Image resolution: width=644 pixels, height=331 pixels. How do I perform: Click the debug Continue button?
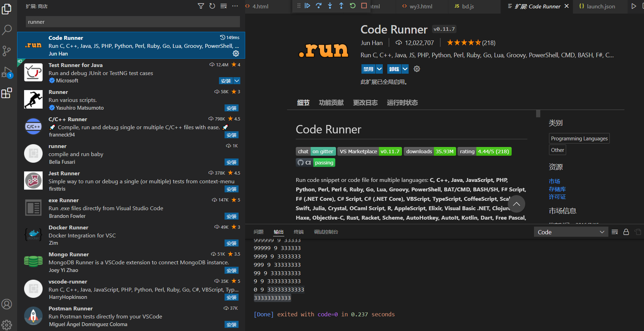pyautogui.click(x=307, y=6)
